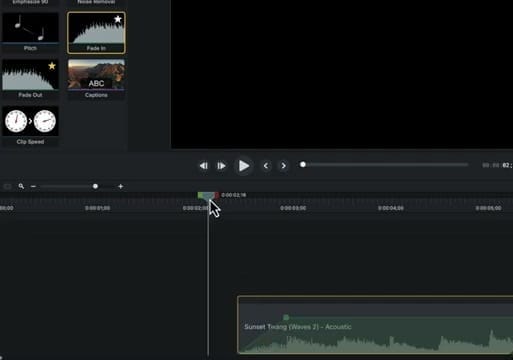Select the Pitch audio effect
The height and width of the screenshot is (360, 513).
(30, 32)
